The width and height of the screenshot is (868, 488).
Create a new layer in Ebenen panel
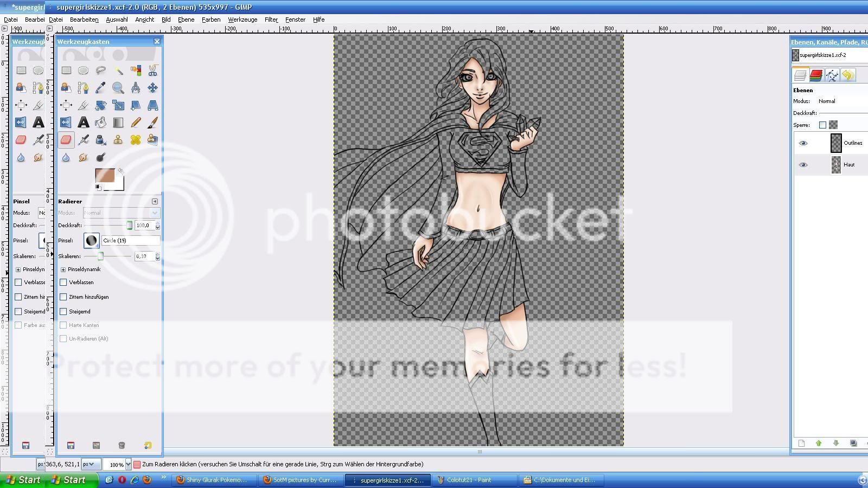(801, 444)
